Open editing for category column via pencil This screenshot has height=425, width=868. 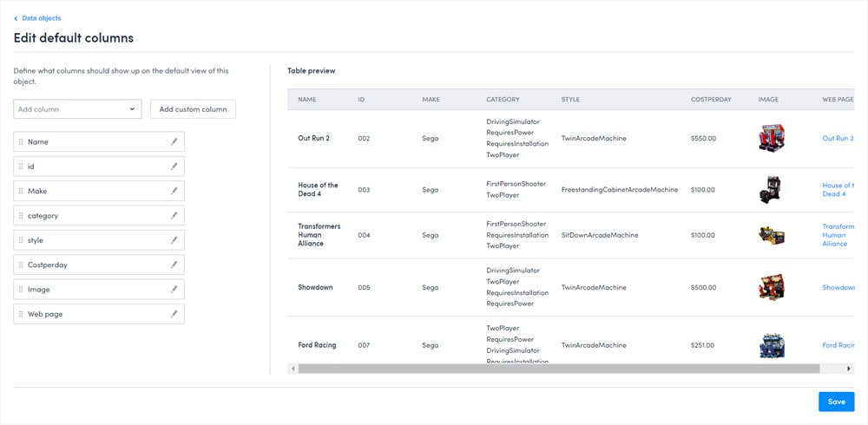(x=174, y=215)
